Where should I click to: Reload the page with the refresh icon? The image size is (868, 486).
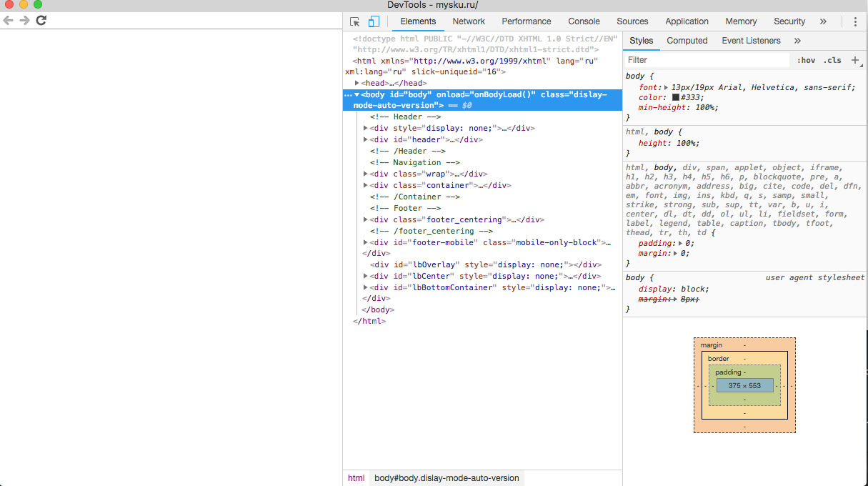[41, 20]
